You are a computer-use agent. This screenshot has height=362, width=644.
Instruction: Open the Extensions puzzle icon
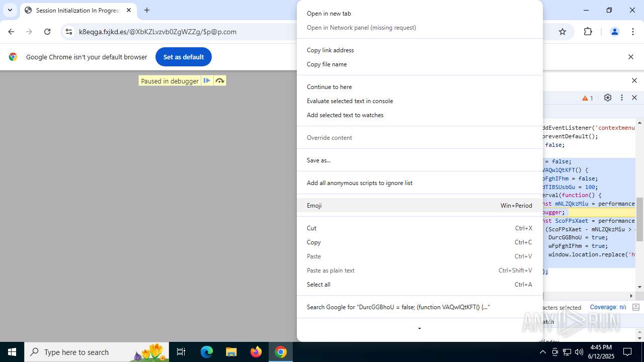588,32
